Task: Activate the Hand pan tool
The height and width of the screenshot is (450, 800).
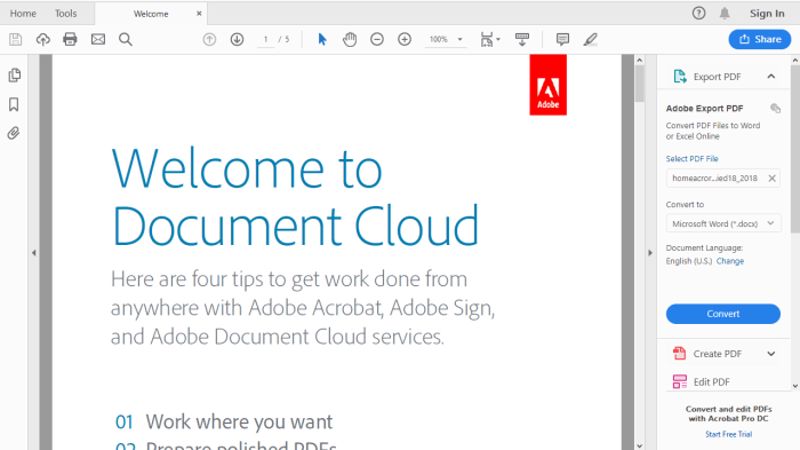Action: click(350, 39)
